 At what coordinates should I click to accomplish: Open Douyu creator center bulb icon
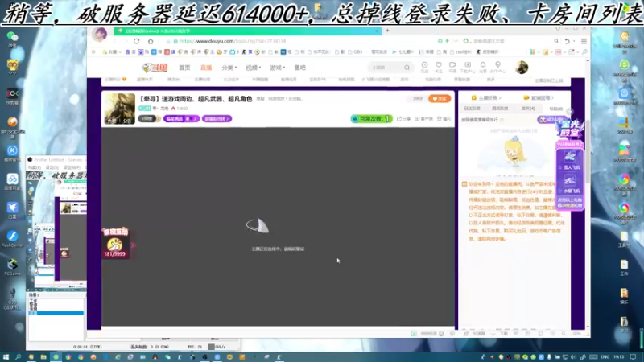497,65
